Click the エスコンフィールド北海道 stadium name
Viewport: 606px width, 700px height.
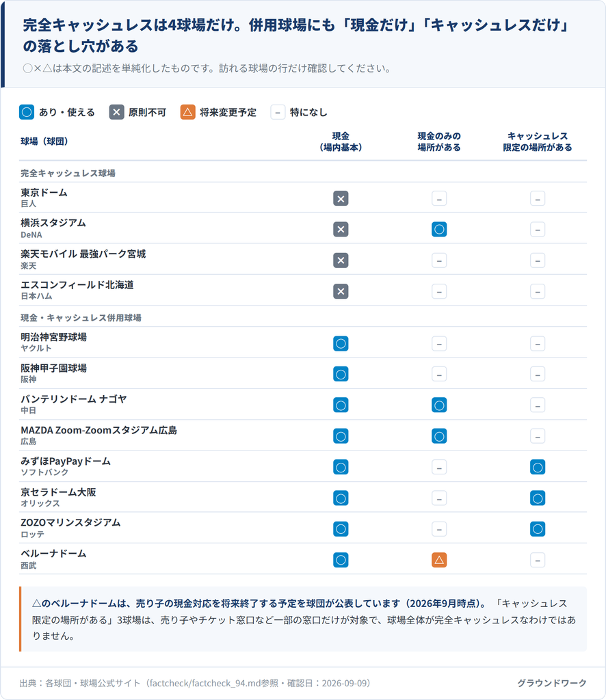tap(77, 285)
